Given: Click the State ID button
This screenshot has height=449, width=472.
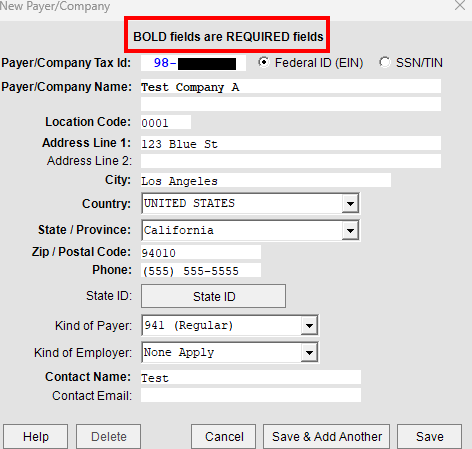Looking at the screenshot, I should (213, 296).
